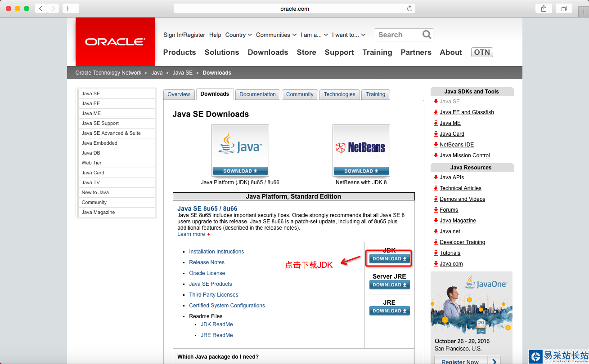Click the Server JRE DOWNLOAD button

click(390, 284)
